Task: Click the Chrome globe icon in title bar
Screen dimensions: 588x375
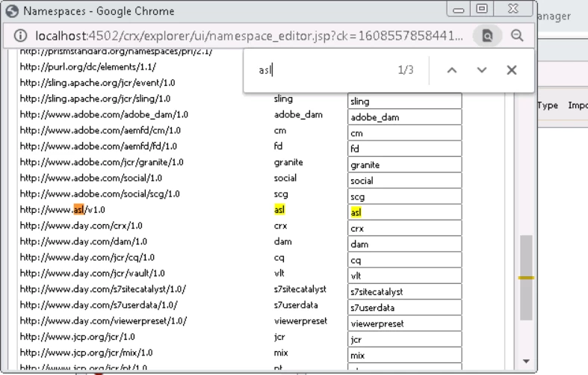Action: pyautogui.click(x=12, y=11)
